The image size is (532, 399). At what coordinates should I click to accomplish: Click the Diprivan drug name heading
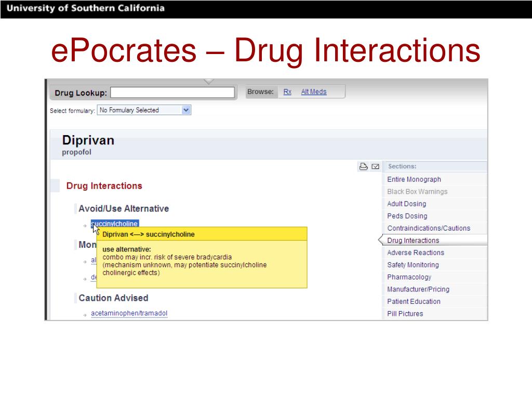88,140
